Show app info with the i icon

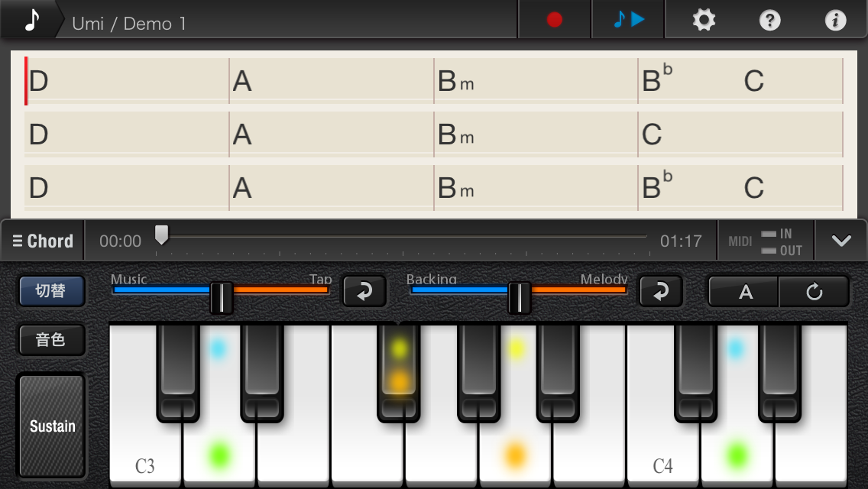[x=835, y=20]
